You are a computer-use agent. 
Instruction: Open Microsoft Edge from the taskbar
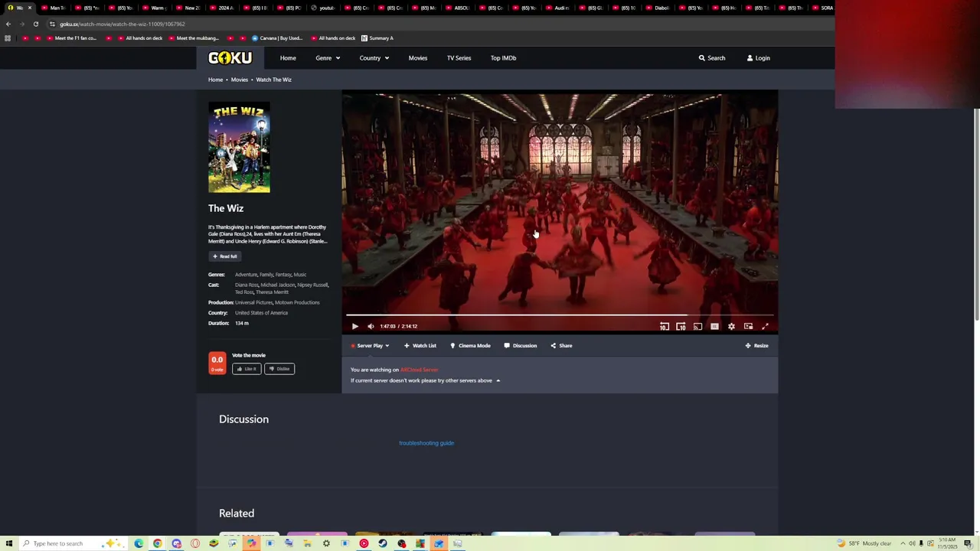click(139, 543)
